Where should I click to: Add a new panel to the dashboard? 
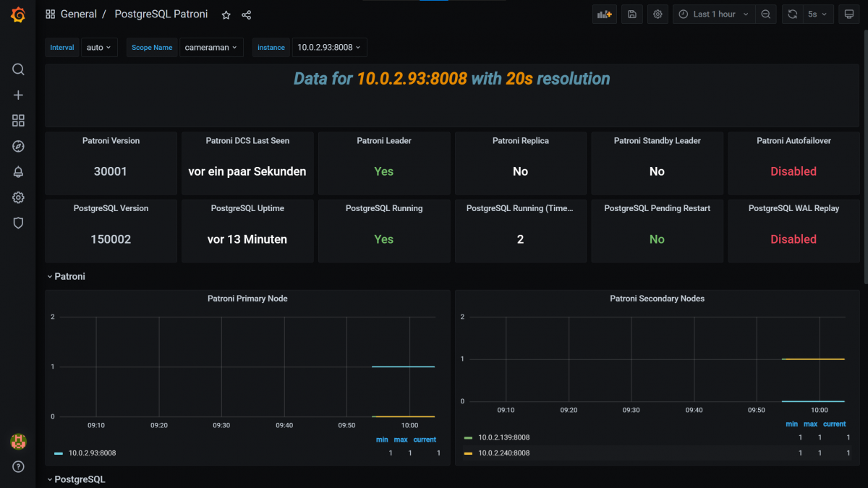(x=605, y=14)
